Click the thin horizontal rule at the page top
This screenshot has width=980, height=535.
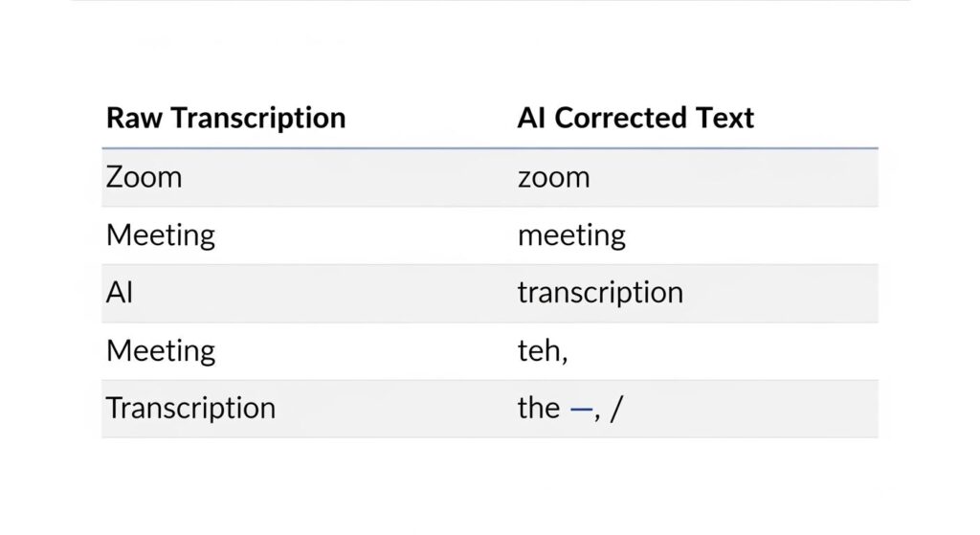[x=489, y=1]
